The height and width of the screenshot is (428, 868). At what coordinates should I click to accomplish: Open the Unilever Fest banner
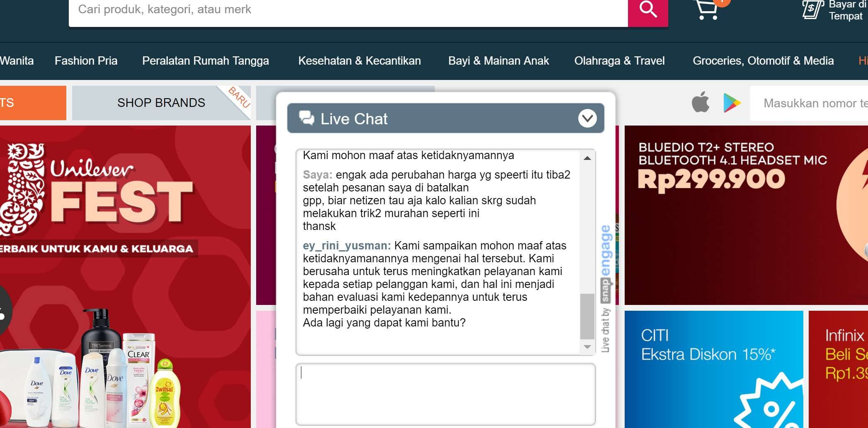(125, 276)
